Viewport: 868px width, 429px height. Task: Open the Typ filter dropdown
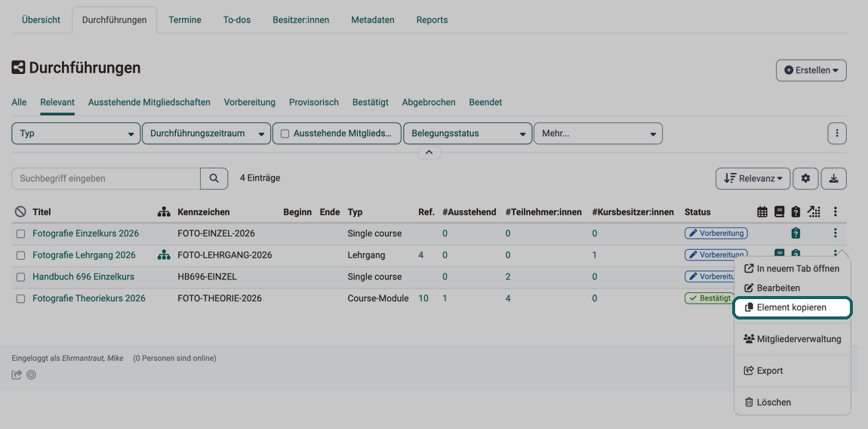coord(75,134)
